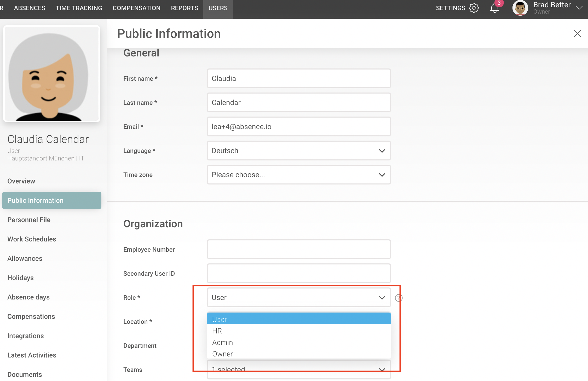The width and height of the screenshot is (588, 381).
Task: Go to the Reports tab
Action: click(185, 8)
